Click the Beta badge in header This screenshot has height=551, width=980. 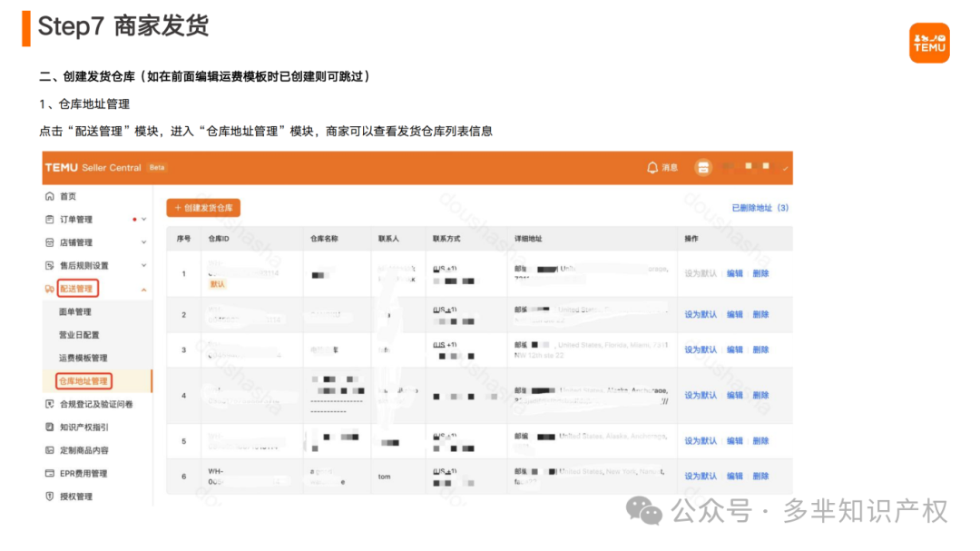[157, 168]
